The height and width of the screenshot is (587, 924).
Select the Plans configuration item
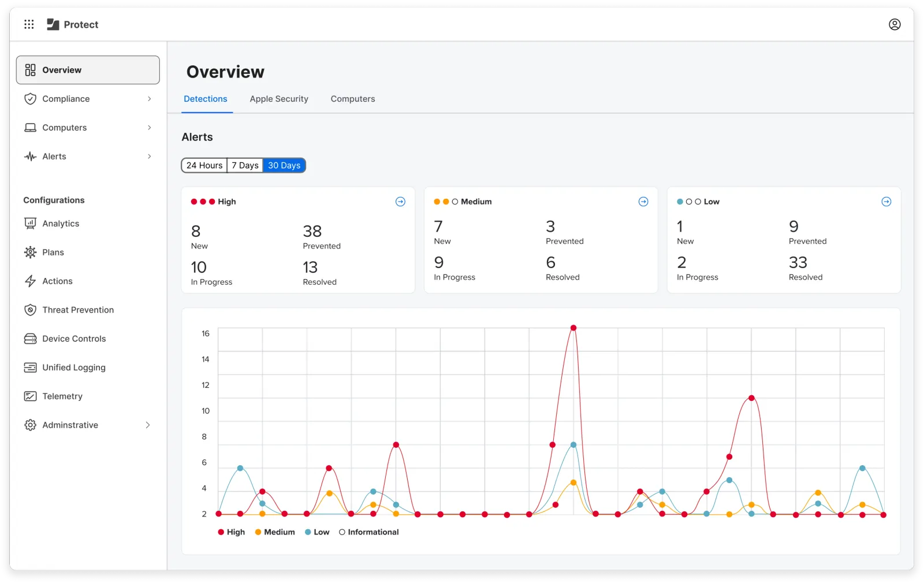(53, 252)
